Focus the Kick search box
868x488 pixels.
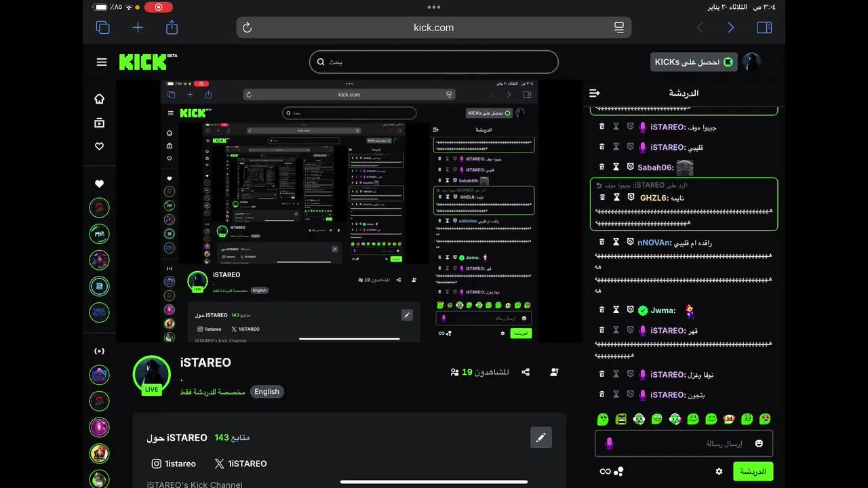coord(434,62)
